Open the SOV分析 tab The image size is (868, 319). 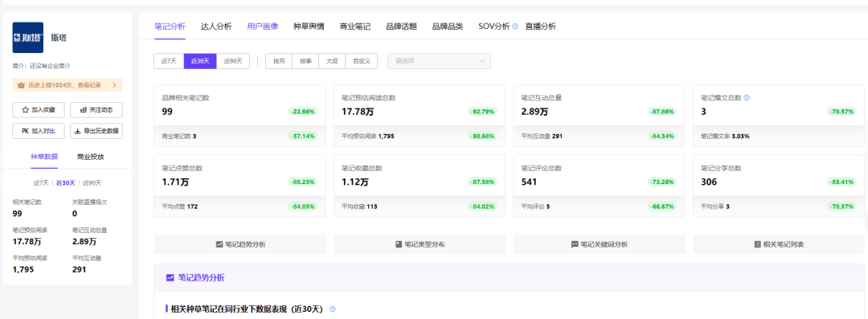493,26
